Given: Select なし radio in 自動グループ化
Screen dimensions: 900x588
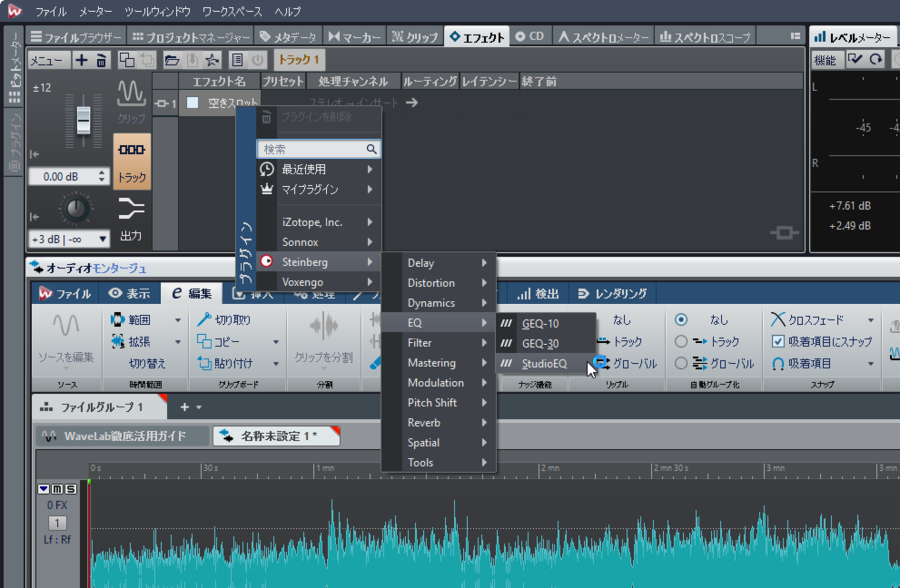Looking at the screenshot, I should (x=681, y=320).
